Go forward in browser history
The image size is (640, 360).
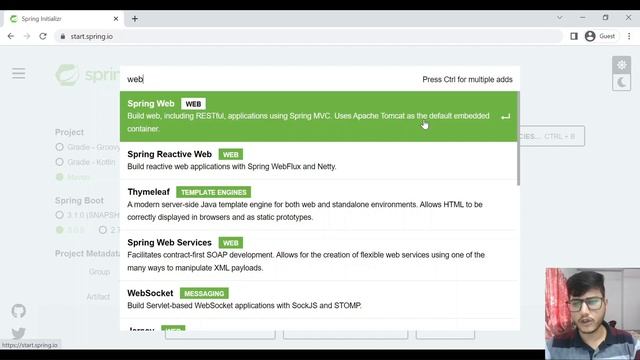pyautogui.click(x=27, y=36)
